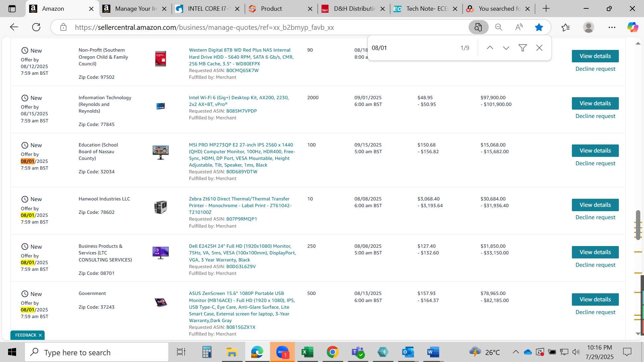Switch to D&H Distributing tab

(354, 9)
